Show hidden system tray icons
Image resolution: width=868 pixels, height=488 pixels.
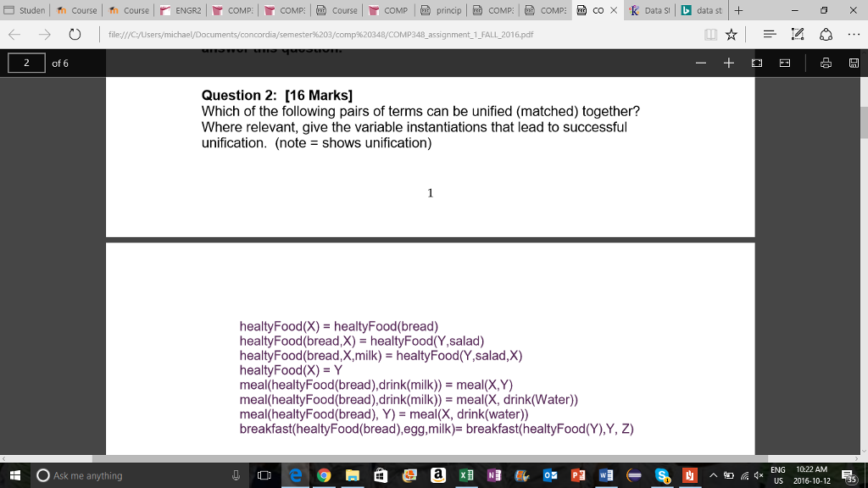click(x=713, y=475)
